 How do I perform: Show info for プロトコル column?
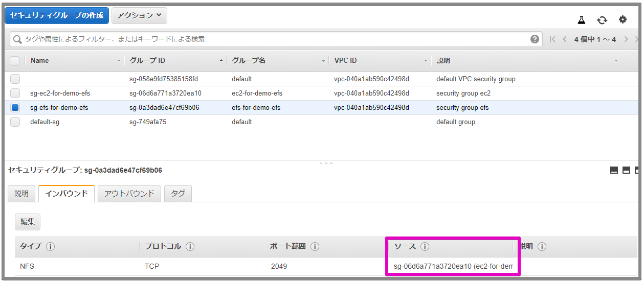tap(190, 246)
